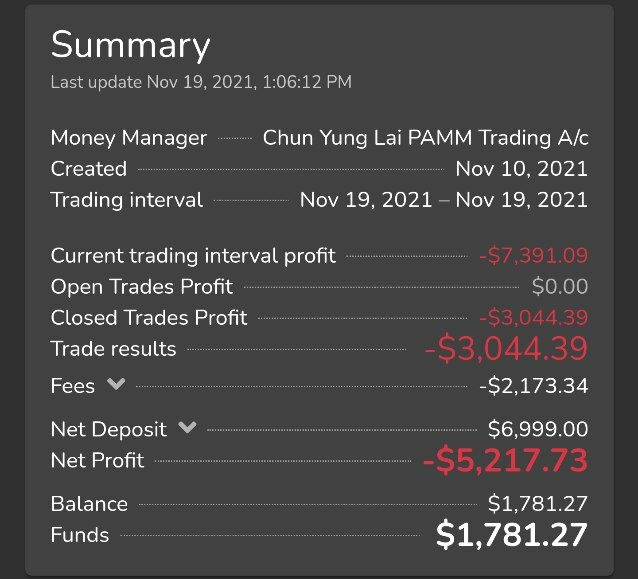
Task: Click the Net Profit -$5,217.73 figure
Action: [x=506, y=460]
